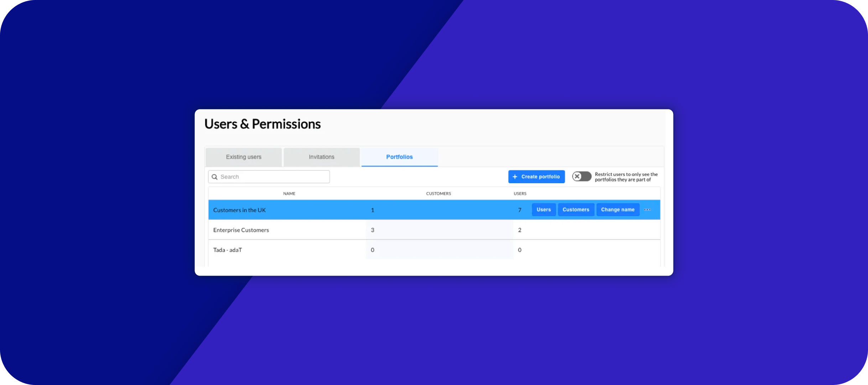The width and height of the screenshot is (868, 385).
Task: Click the Change name button
Action: [618, 210]
